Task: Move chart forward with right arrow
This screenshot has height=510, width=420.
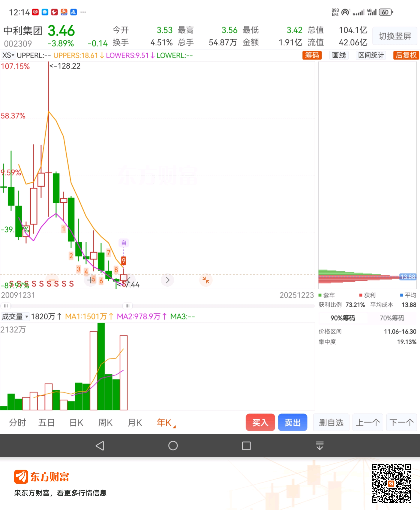Action: pos(167,280)
